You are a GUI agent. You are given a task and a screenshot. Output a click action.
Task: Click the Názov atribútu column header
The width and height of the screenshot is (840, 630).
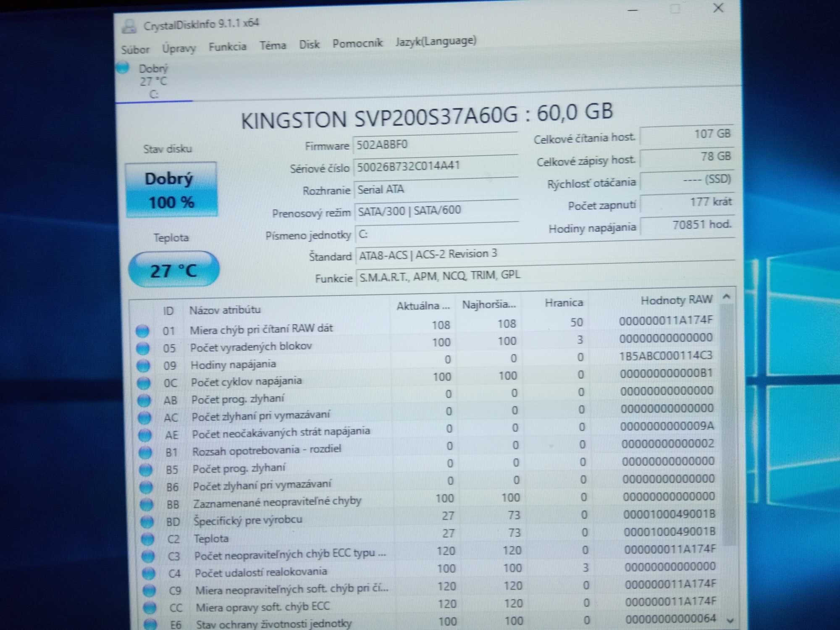225,310
